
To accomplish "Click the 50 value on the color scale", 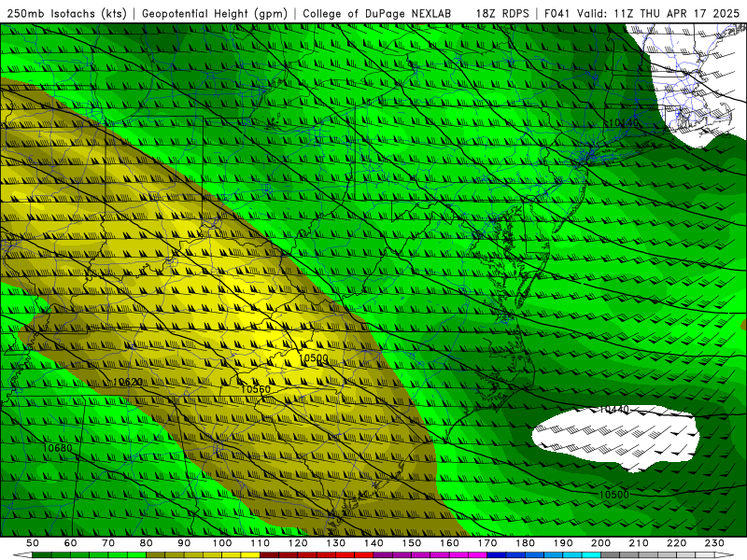I will click(33, 543).
